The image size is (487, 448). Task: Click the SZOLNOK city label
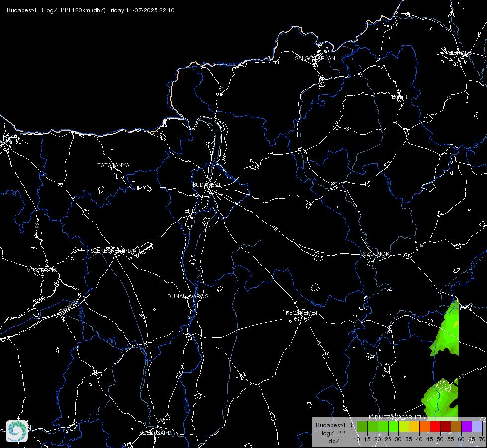point(376,254)
